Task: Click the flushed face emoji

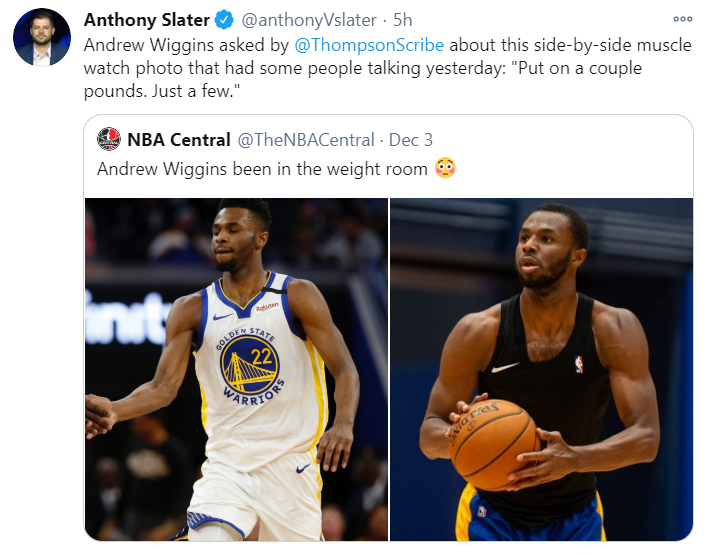Action: coord(446,168)
